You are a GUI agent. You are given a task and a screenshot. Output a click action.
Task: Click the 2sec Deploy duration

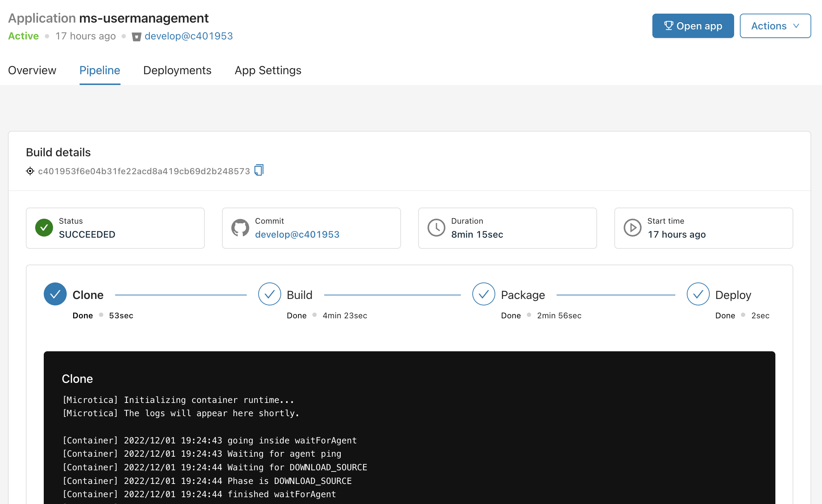click(760, 315)
